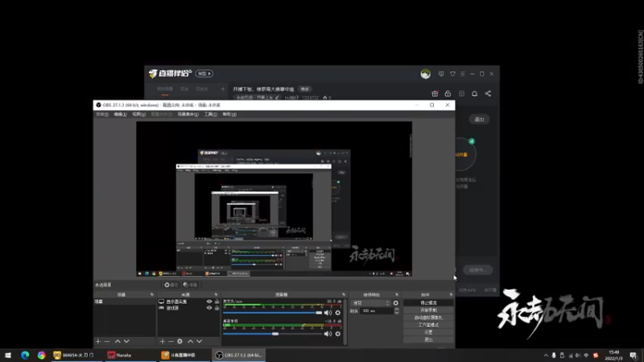
Task: Undock the Audio Mixer panel via header icon
Action: pyautogui.click(x=344, y=294)
